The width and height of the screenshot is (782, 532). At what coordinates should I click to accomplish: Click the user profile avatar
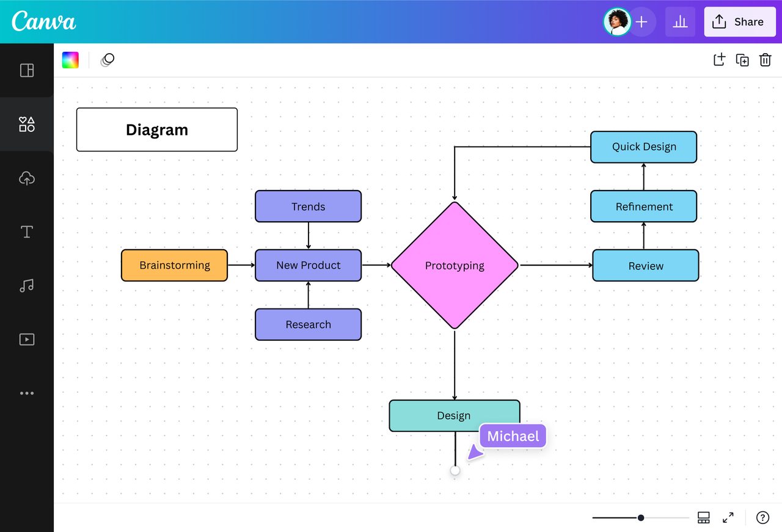617,22
